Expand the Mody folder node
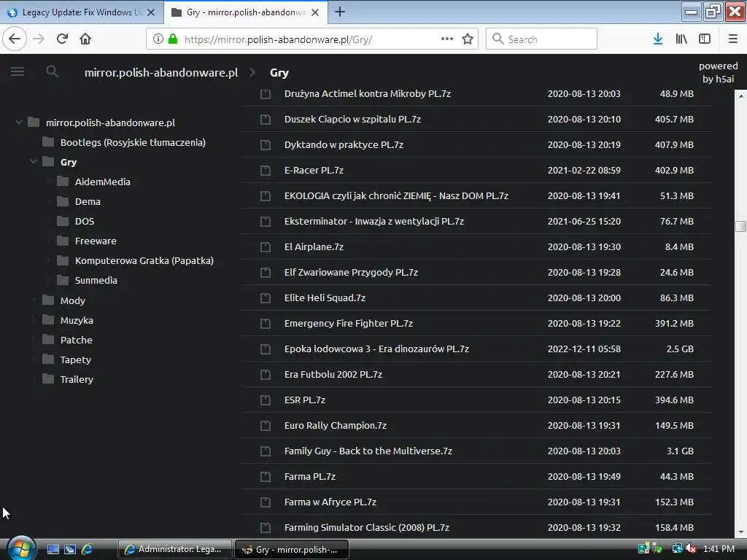The image size is (747, 560). click(34, 300)
